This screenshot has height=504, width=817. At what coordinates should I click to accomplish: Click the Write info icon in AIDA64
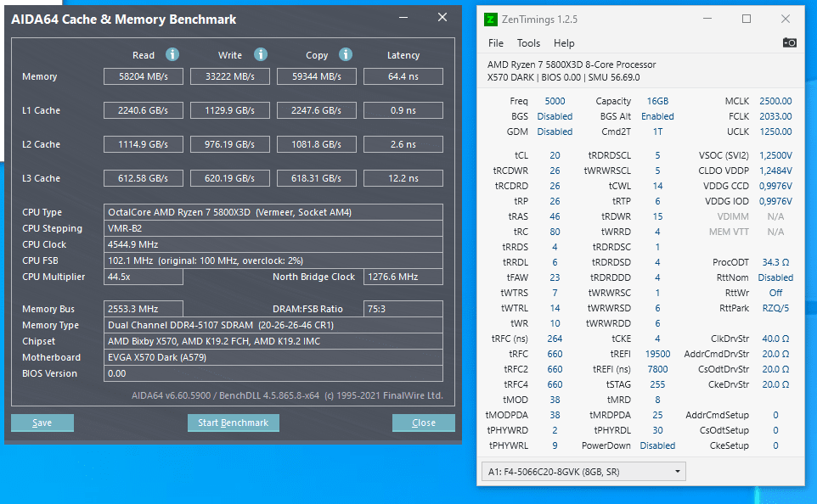click(261, 54)
